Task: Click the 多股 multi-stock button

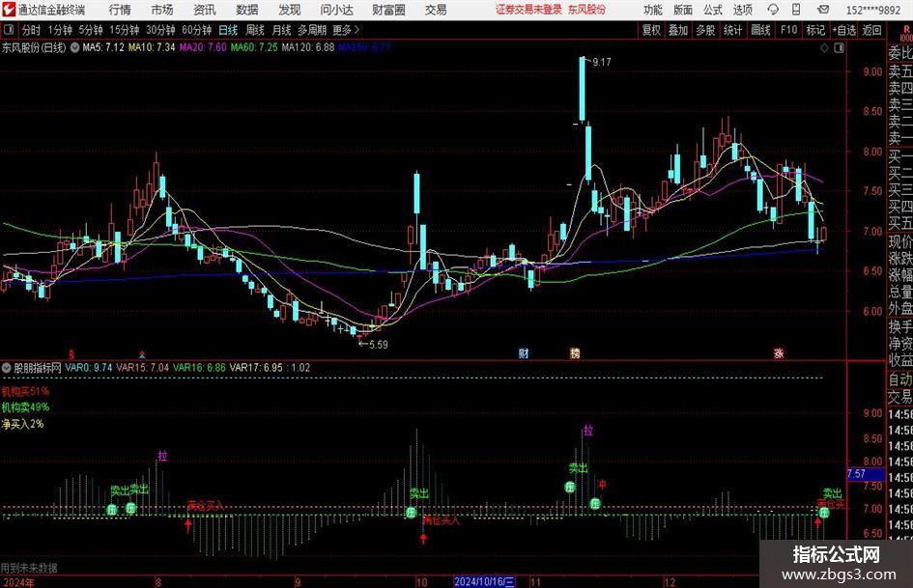Action: 705,30
